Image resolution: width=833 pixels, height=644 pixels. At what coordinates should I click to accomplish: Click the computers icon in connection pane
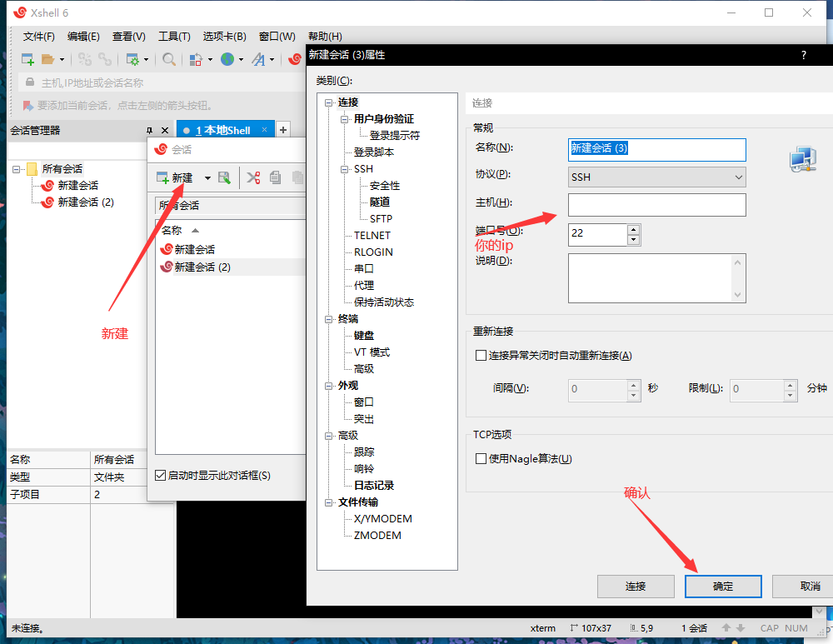pyautogui.click(x=802, y=159)
